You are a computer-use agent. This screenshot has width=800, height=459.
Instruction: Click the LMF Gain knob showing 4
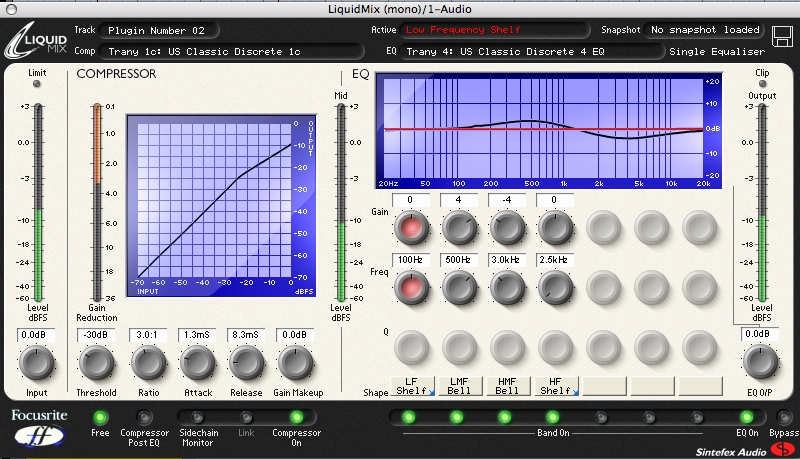click(459, 227)
